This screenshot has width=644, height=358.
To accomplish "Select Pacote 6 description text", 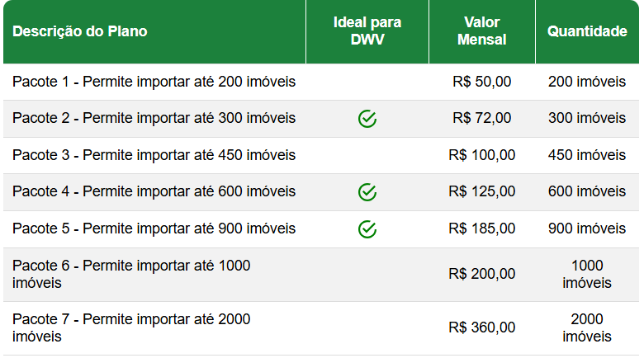I will coord(131,274).
